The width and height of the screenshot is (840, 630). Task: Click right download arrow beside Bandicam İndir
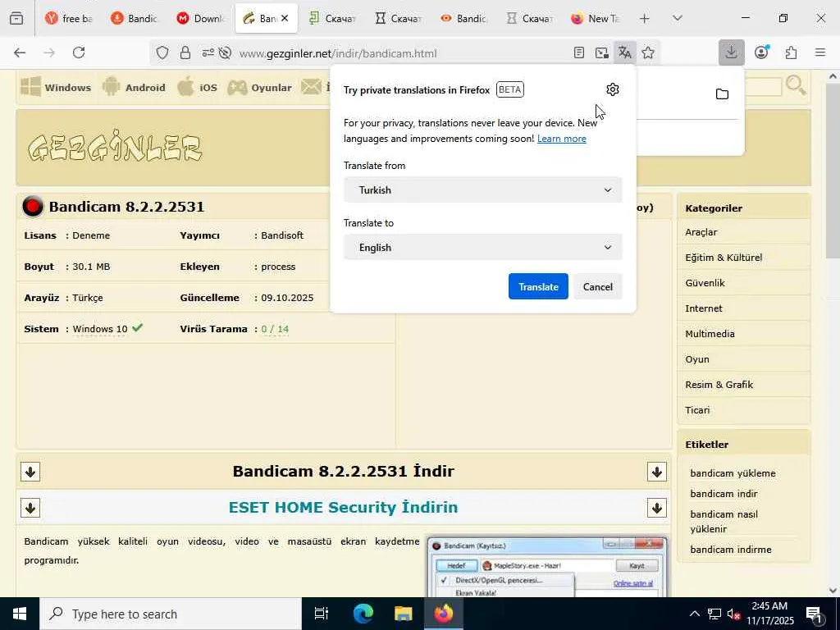click(657, 472)
